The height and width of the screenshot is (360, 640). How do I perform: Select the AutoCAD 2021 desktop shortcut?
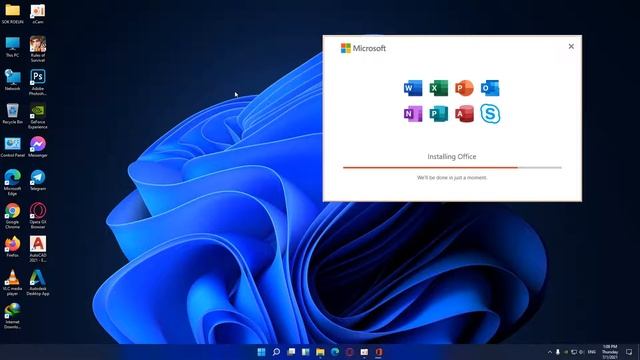38,249
